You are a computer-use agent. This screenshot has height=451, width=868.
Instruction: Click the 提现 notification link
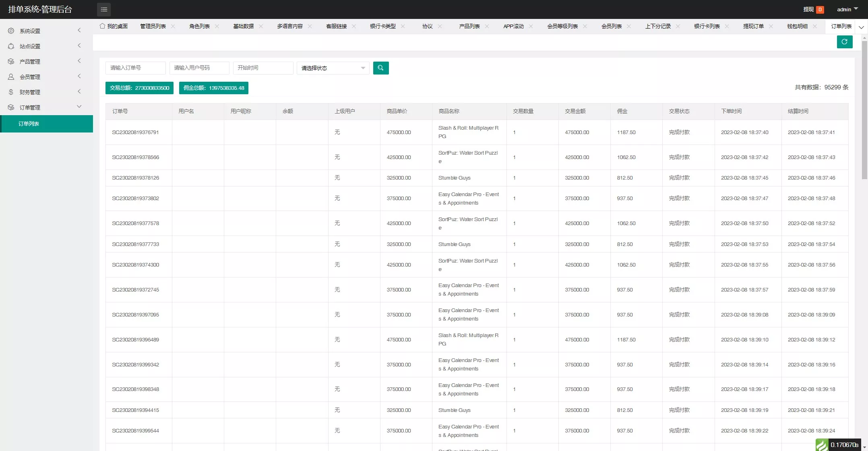808,9
